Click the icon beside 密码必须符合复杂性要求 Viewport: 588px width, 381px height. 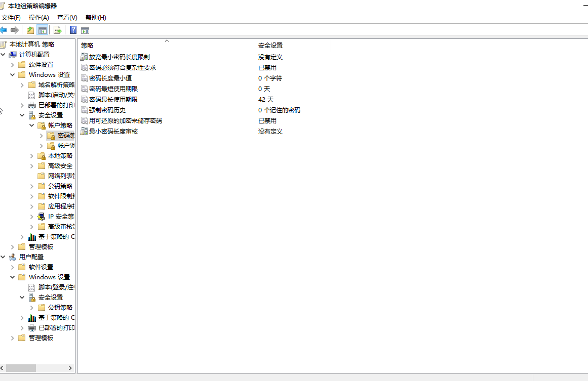pyautogui.click(x=84, y=67)
